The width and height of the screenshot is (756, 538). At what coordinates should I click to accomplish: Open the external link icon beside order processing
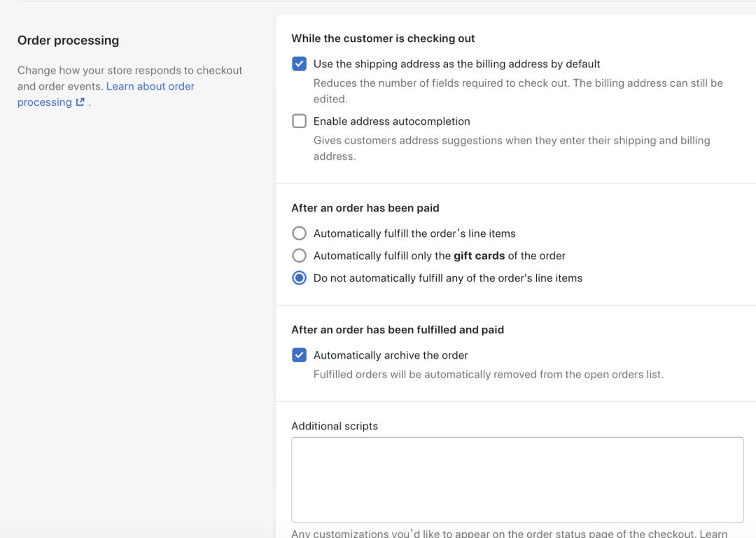click(80, 102)
